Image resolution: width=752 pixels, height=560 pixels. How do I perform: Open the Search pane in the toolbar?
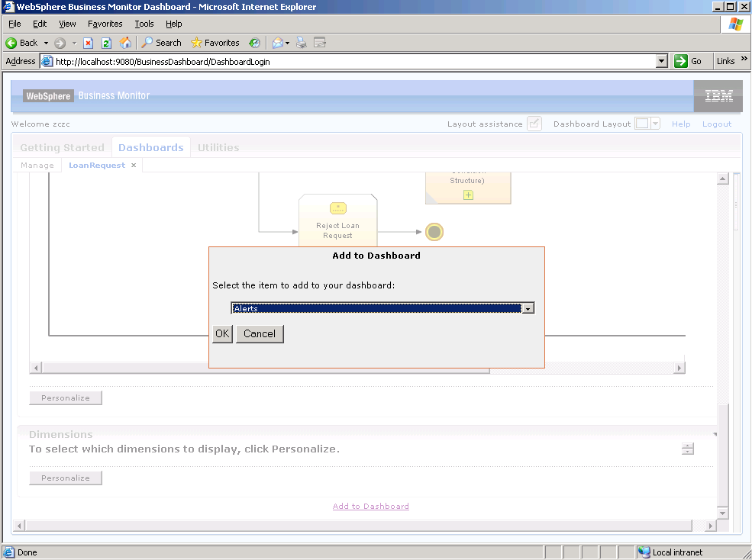pyautogui.click(x=161, y=43)
